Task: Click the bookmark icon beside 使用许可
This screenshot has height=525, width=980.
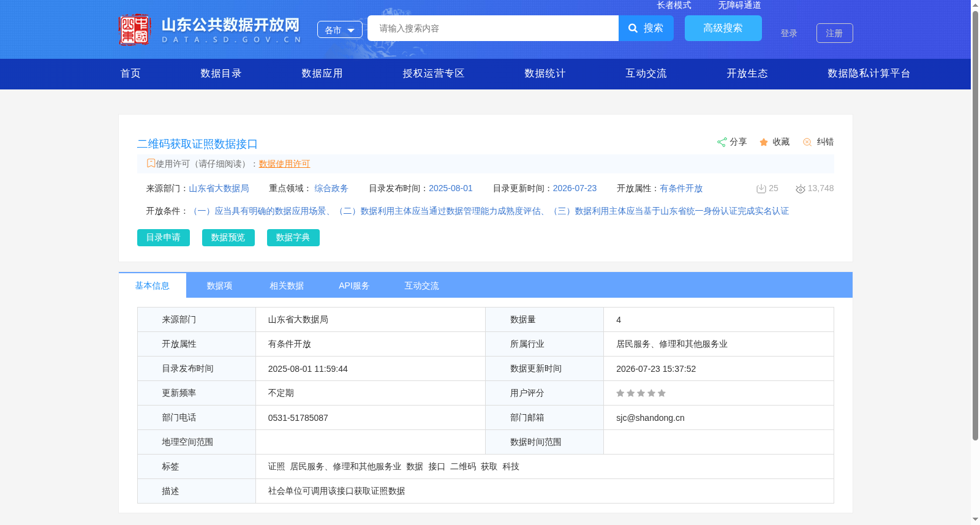Action: click(x=151, y=163)
